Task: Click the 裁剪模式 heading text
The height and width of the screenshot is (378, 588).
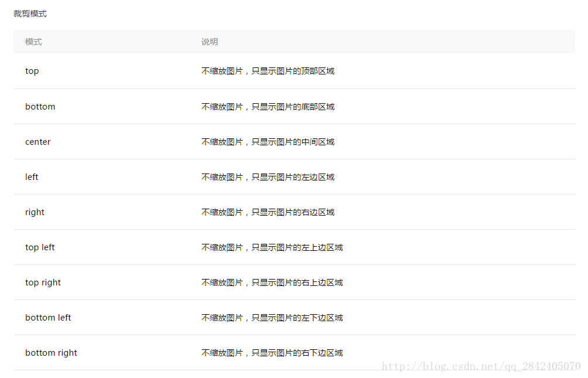Action: 30,14
